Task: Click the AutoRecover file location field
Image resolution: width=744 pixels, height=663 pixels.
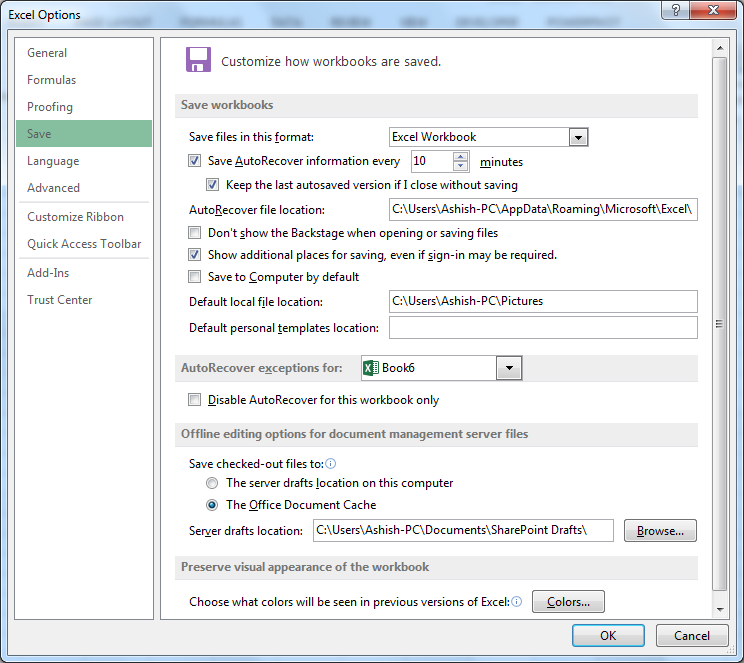Action: coord(543,209)
